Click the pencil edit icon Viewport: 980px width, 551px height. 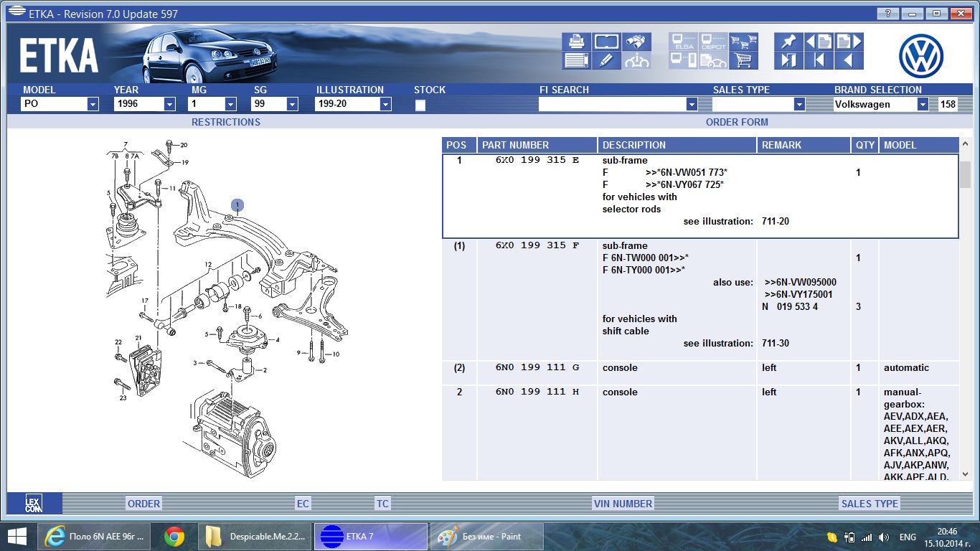click(x=606, y=60)
